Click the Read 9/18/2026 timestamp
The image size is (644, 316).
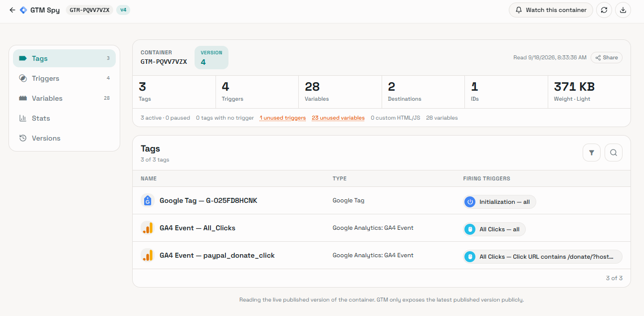click(x=550, y=58)
